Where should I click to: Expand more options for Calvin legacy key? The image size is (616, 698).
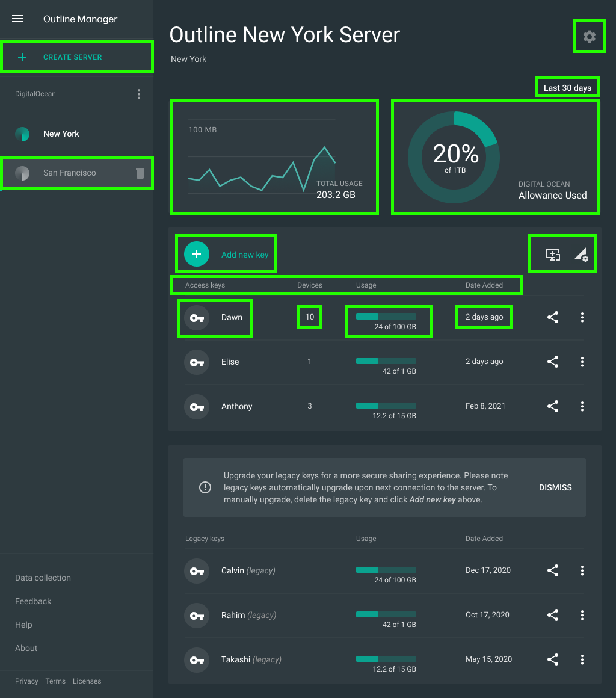pos(582,570)
